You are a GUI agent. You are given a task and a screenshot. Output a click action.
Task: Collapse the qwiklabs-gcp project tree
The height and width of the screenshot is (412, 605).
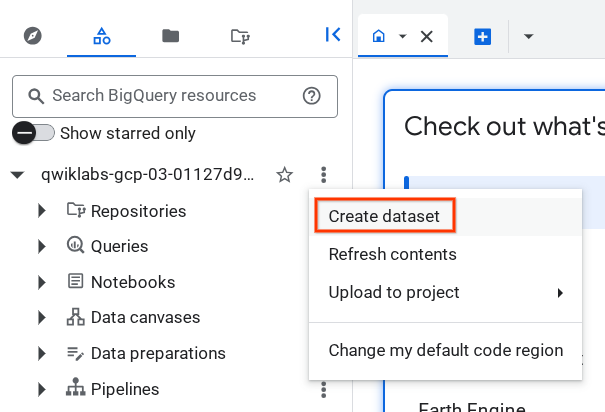click(17, 175)
